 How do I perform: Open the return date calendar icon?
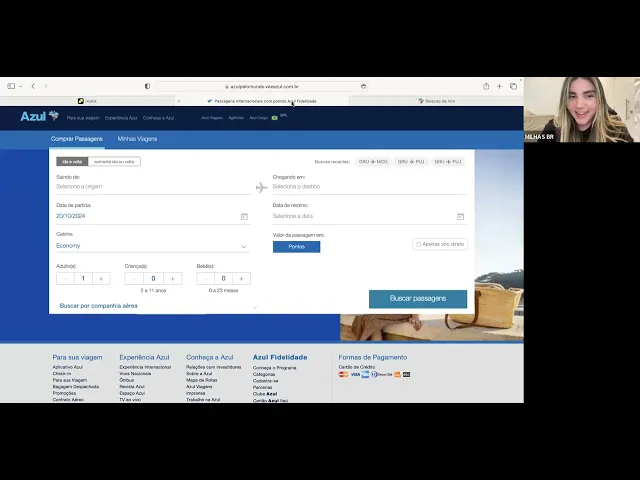coord(460,216)
